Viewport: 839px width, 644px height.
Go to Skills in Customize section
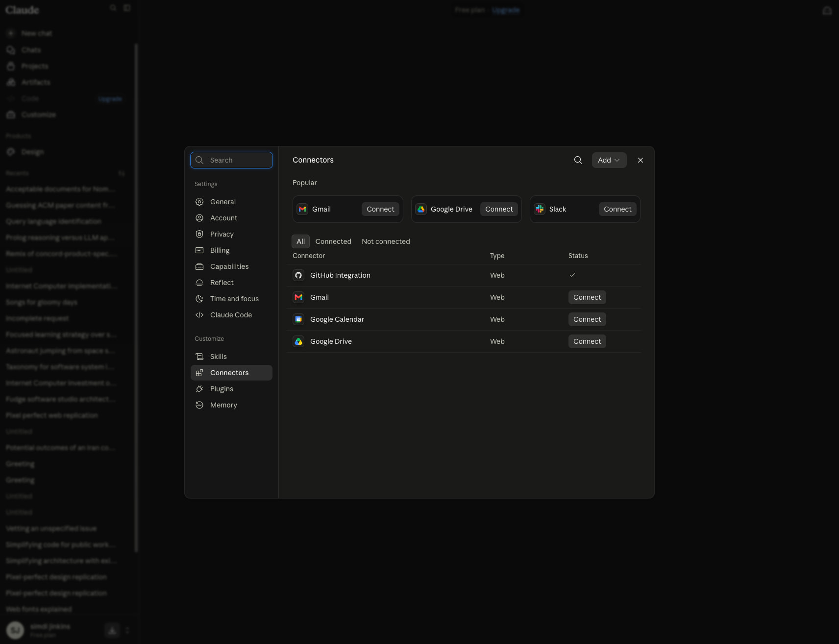[231, 357]
